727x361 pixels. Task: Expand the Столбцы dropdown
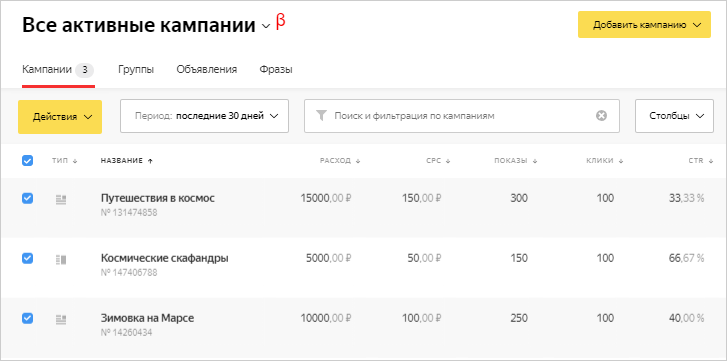coord(674,116)
